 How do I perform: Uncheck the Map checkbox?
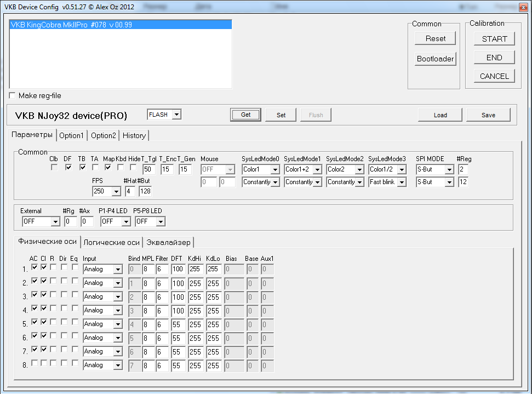pos(108,167)
